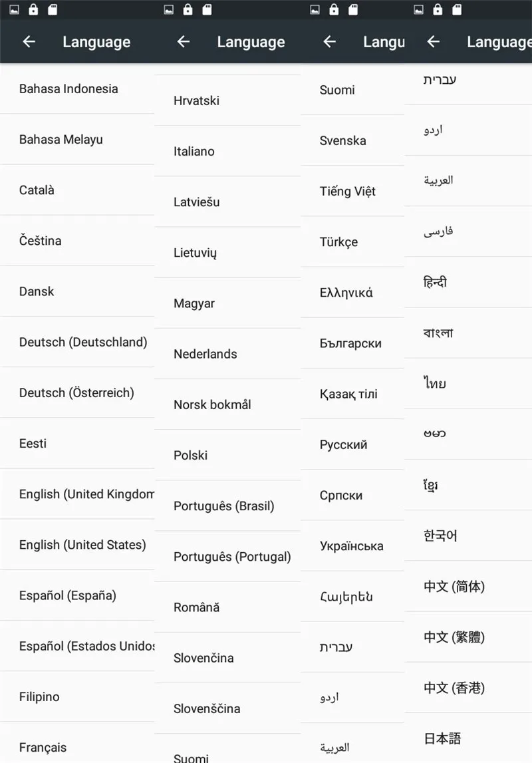Select 한국어 language
This screenshot has width=532, height=763.
tap(468, 535)
